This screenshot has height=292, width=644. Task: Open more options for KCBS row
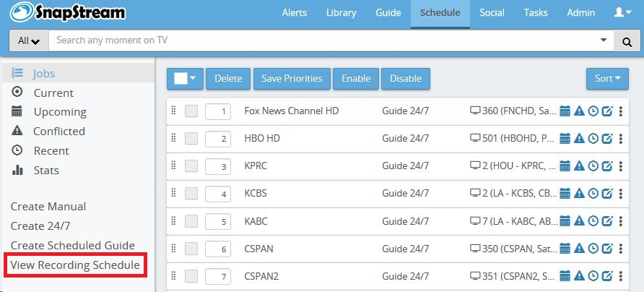pyautogui.click(x=621, y=194)
